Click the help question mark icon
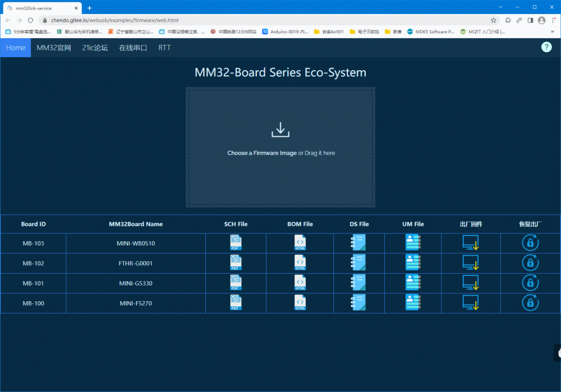The height and width of the screenshot is (392, 561). 546,47
